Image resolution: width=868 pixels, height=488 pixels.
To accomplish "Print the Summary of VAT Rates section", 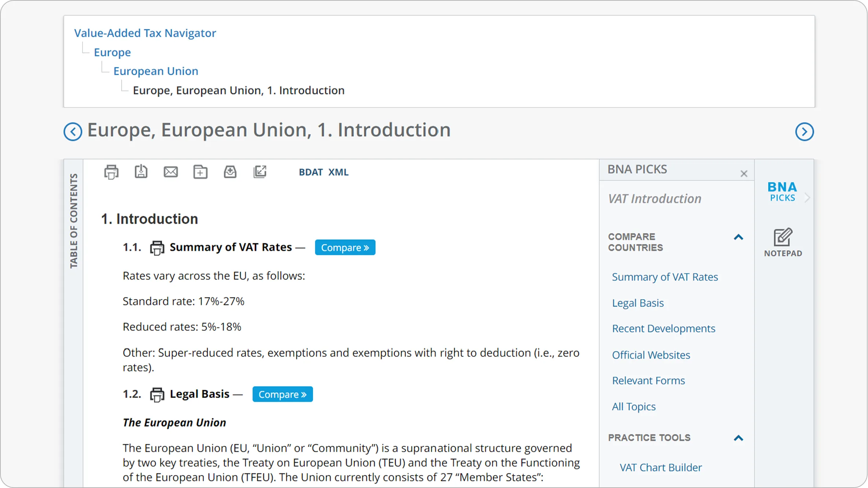I will tap(157, 248).
